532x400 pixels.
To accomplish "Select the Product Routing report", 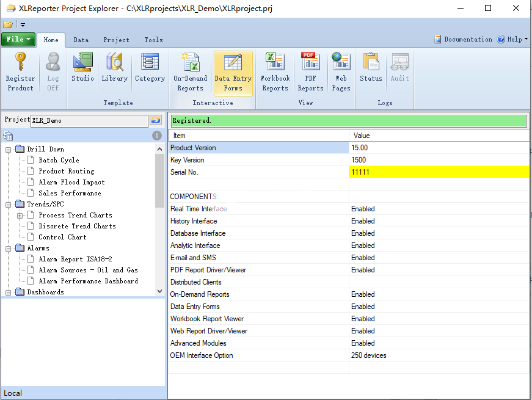I will (67, 171).
